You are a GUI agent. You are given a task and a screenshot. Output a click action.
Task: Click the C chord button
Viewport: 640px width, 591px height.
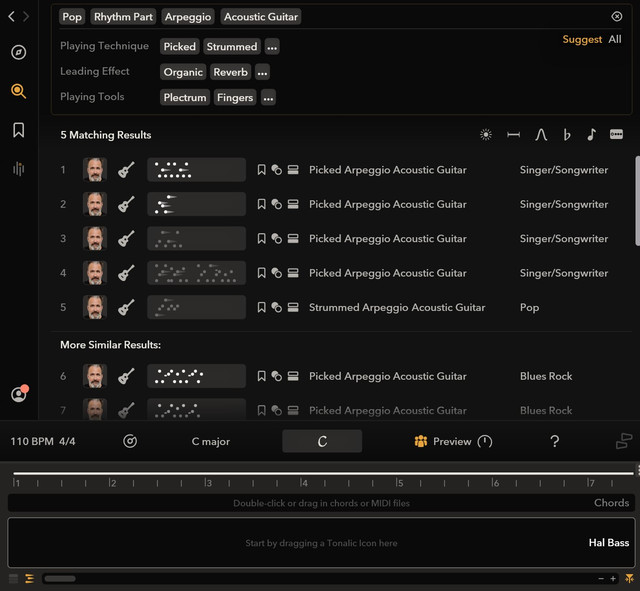coord(322,441)
